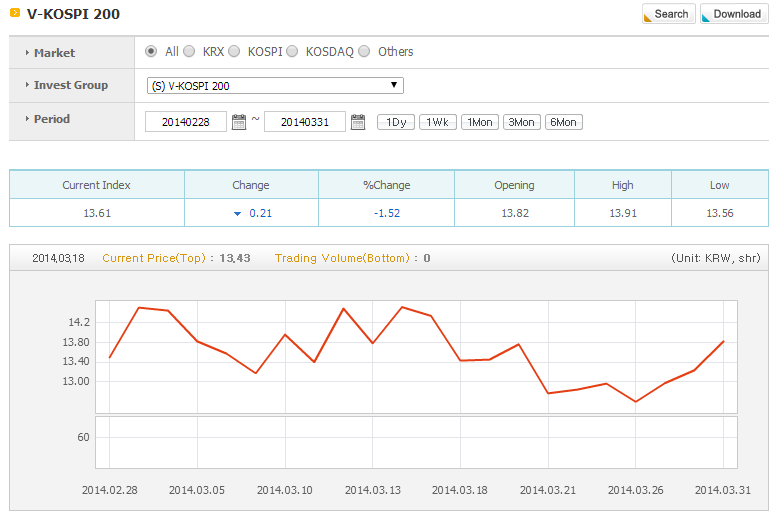The image size is (777, 518).
Task: Click the %Change column header
Action: 387,185
